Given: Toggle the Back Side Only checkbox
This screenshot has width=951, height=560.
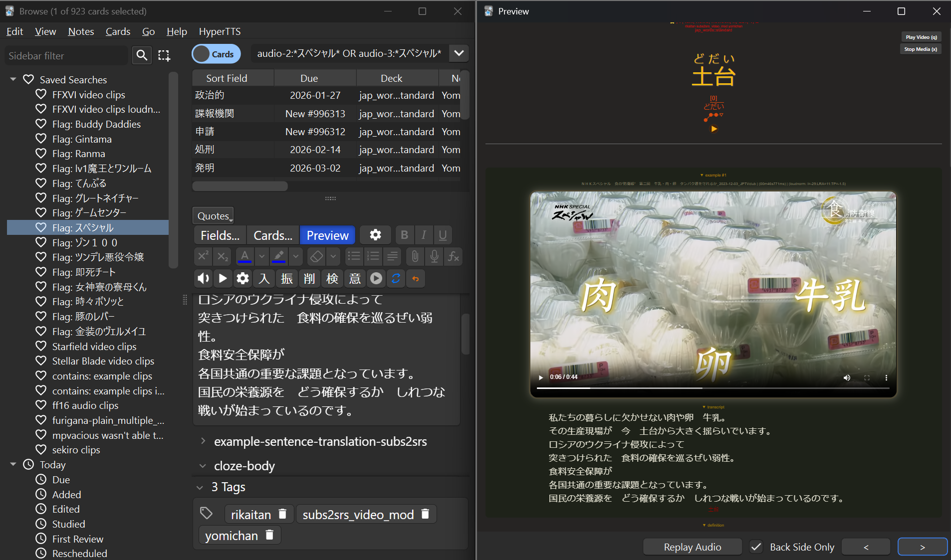Looking at the screenshot, I should [x=756, y=547].
